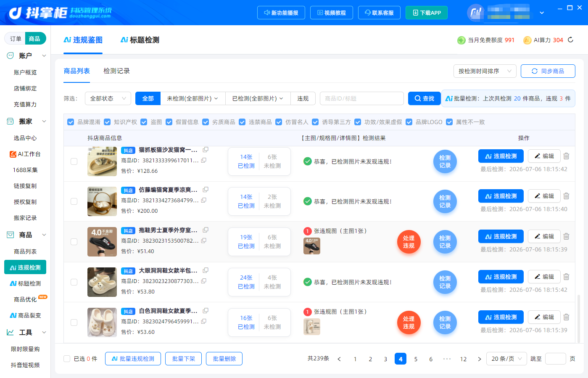
Task: Copy the 大眼洞洞鞋 product title
Action: 206,270
